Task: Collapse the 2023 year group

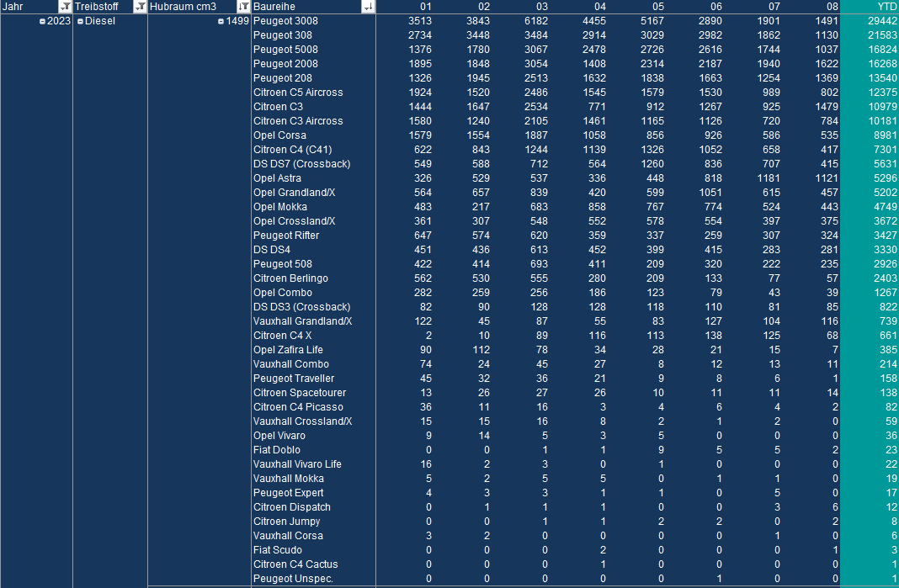Action: click(42, 21)
